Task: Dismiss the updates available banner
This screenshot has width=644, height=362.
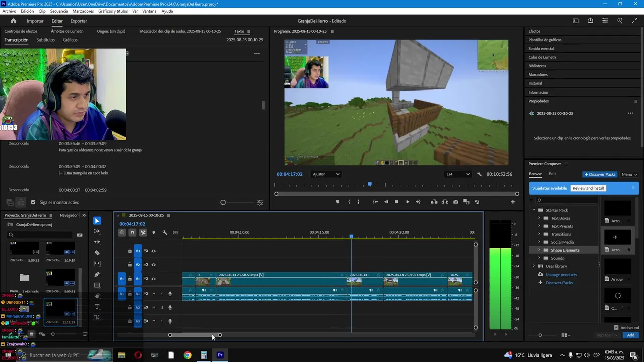Action: coord(633,188)
